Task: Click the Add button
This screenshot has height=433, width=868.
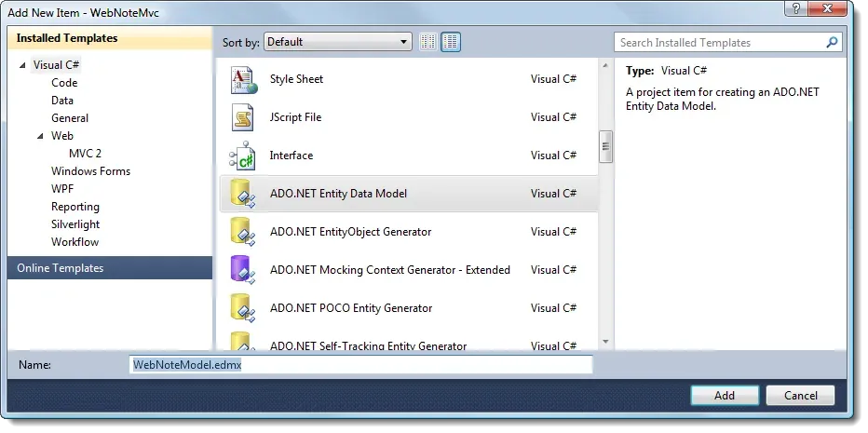Action: 725,396
